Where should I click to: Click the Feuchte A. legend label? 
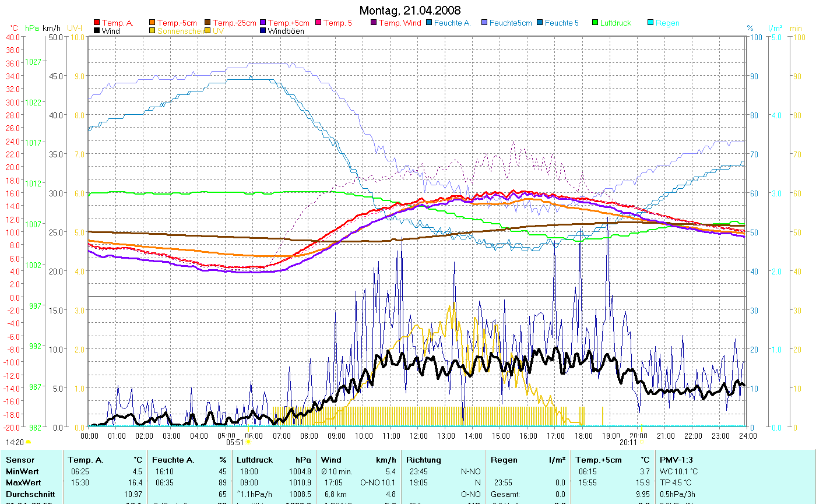452,23
